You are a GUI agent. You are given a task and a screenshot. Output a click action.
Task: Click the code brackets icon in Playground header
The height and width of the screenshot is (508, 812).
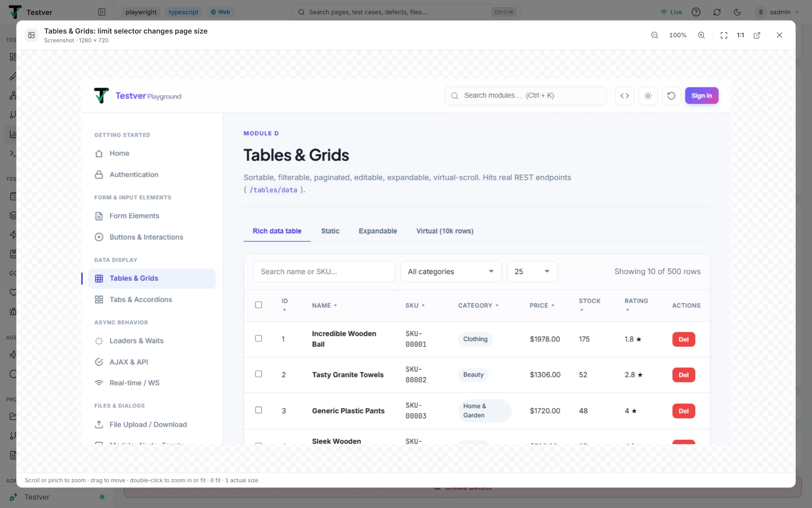[x=625, y=96]
